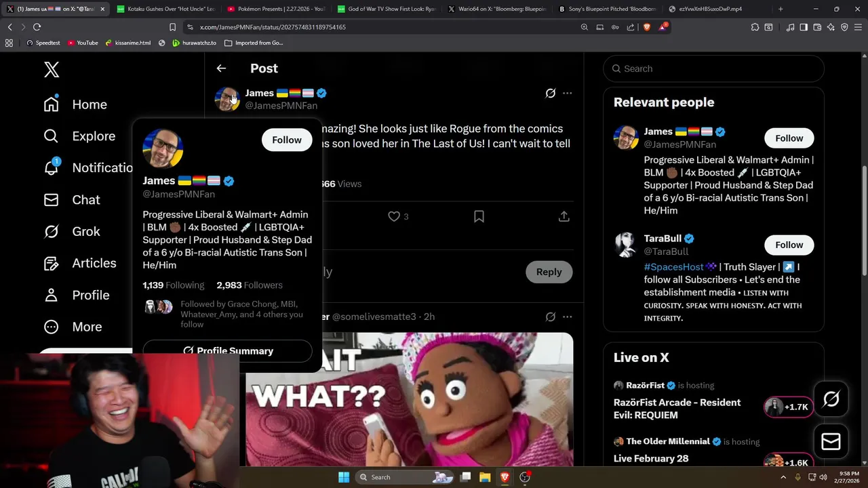The height and width of the screenshot is (488, 868).
Task: Open TaraBull profile name link
Action: (663, 239)
